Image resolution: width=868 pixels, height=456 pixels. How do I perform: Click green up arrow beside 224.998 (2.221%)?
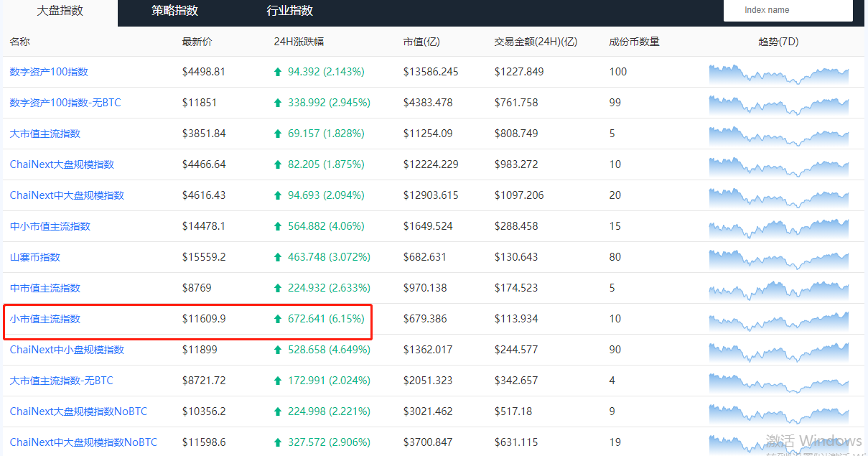(278, 411)
